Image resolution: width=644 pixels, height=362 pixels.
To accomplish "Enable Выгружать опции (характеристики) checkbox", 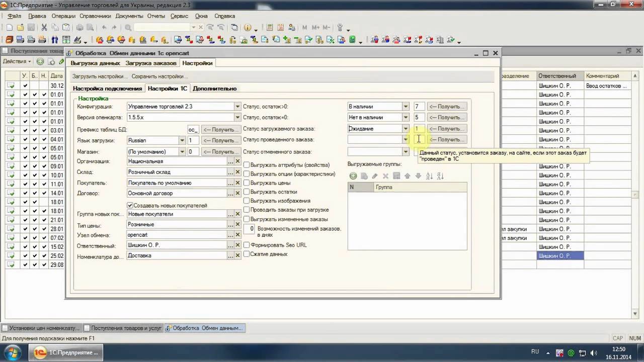I will pos(247,174).
